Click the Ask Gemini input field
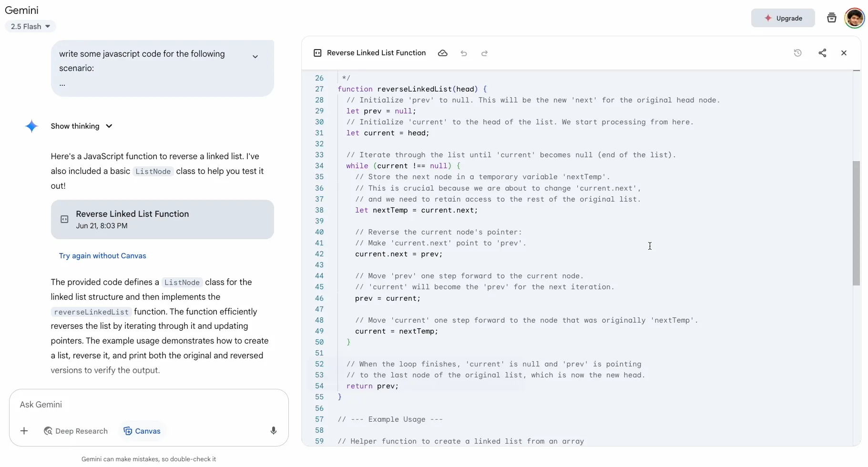 [x=143, y=405]
